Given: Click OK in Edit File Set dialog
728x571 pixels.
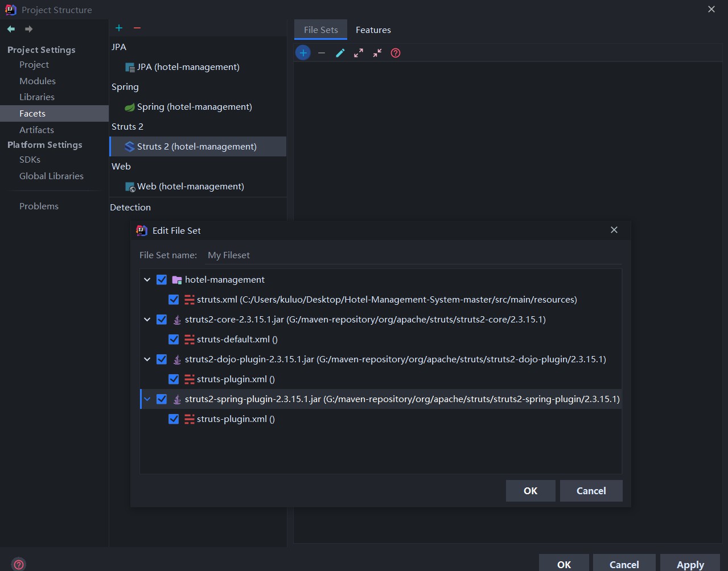Looking at the screenshot, I should 530,491.
